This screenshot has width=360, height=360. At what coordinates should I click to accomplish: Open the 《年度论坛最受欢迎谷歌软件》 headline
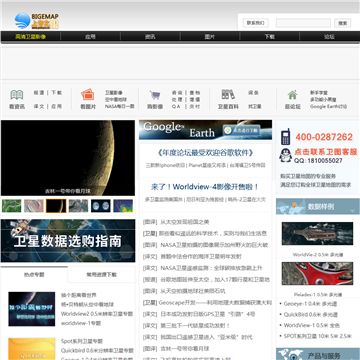pyautogui.click(x=205, y=153)
